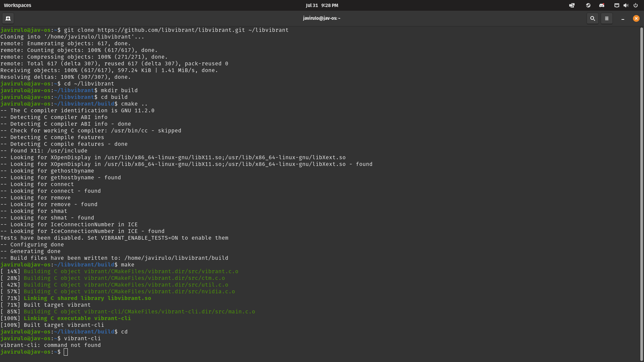Click the javirulo@jav-os window title

click(321, 18)
